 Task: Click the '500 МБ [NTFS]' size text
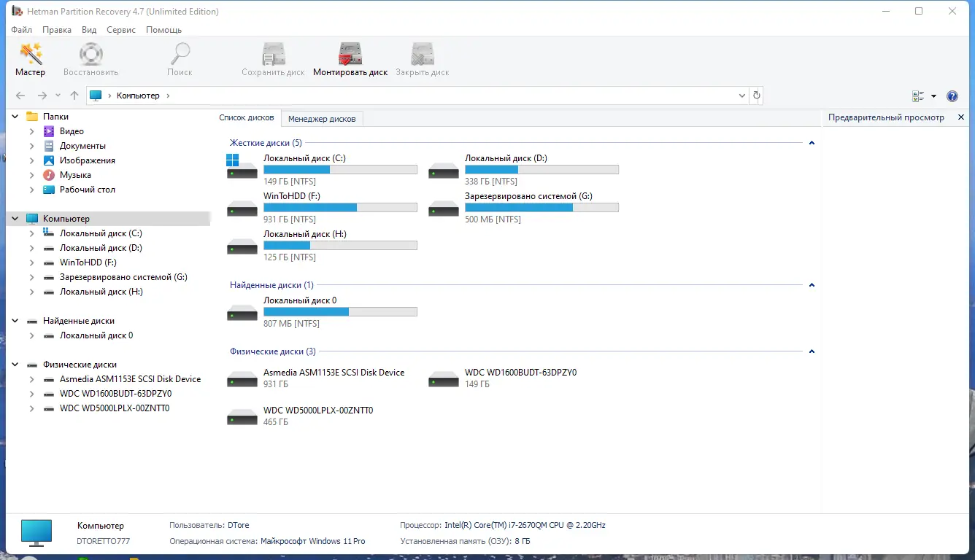pos(493,219)
